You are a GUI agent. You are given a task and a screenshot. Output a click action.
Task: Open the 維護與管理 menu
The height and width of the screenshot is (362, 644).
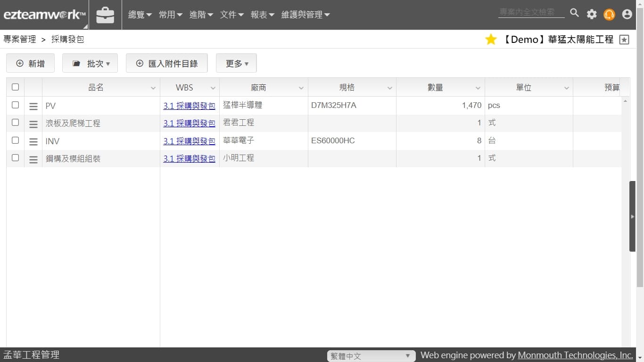(305, 15)
